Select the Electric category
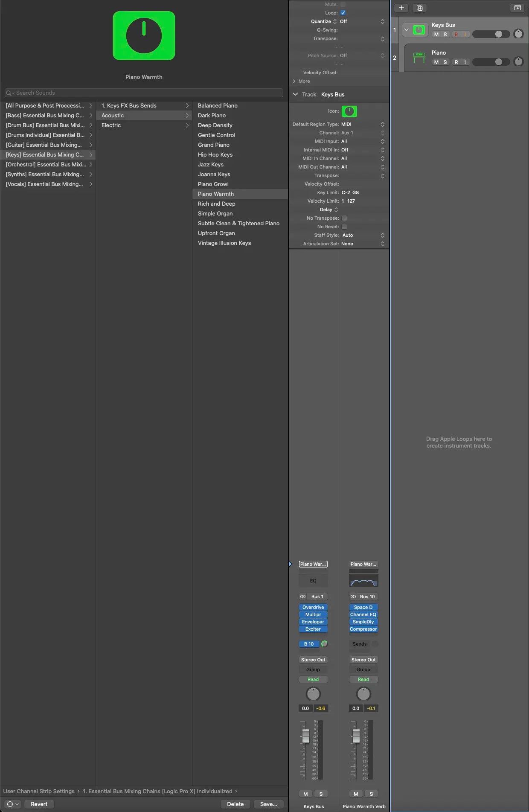Viewport: 529px width, 812px height. coord(111,125)
